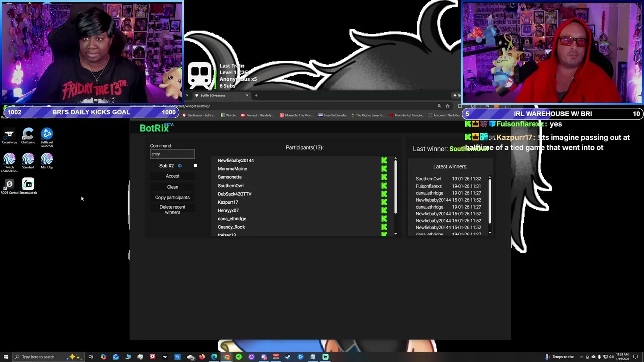Open a new browser tab
Viewport: 644px width, 362px height.
point(256,95)
